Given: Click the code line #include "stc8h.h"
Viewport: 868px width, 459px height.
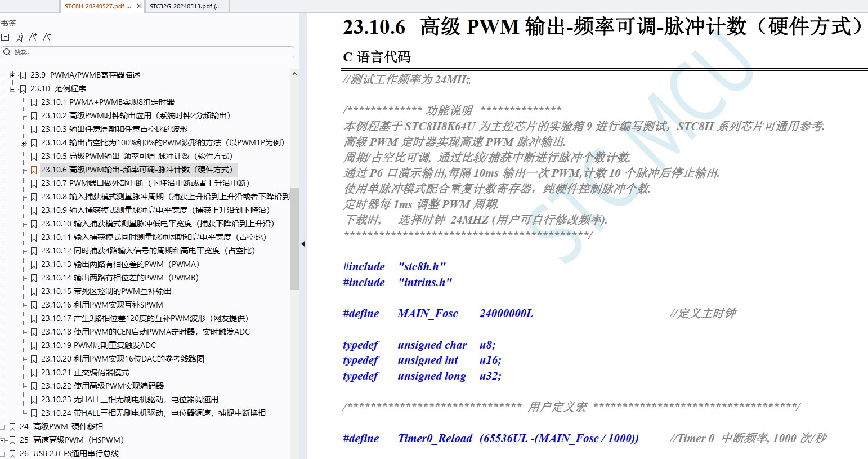Looking at the screenshot, I should (395, 266).
